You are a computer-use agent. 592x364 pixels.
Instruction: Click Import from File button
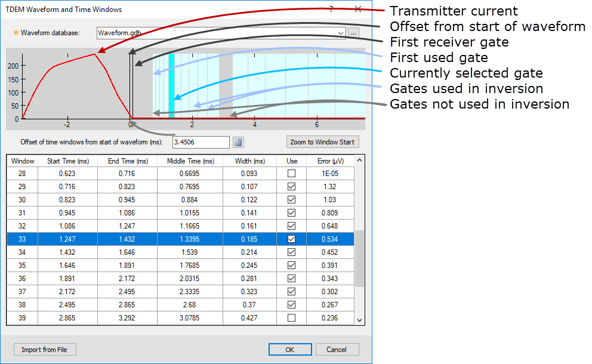click(x=45, y=350)
